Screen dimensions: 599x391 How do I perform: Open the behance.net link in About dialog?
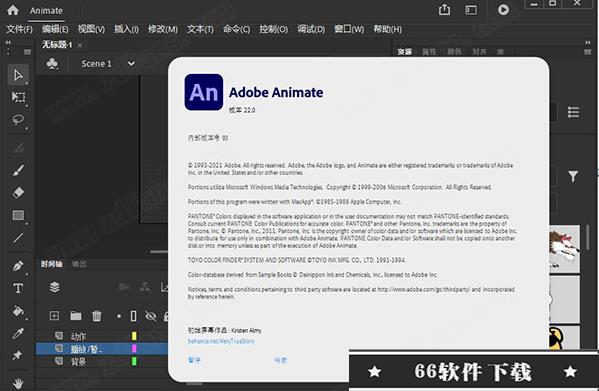click(x=221, y=341)
